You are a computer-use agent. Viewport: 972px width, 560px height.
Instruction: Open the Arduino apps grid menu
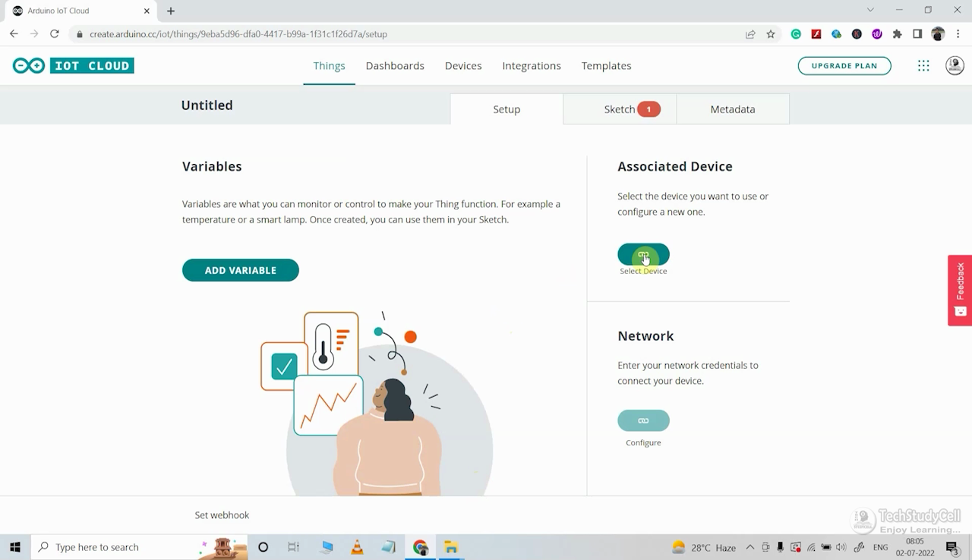pyautogui.click(x=923, y=65)
